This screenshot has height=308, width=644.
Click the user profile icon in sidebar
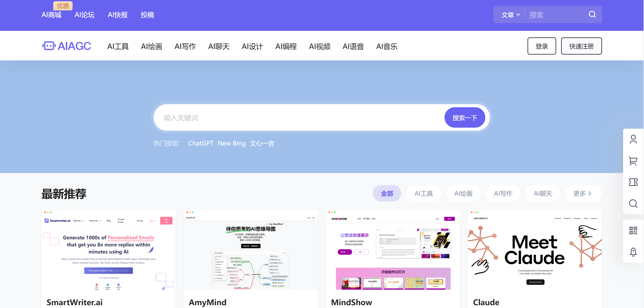point(633,139)
